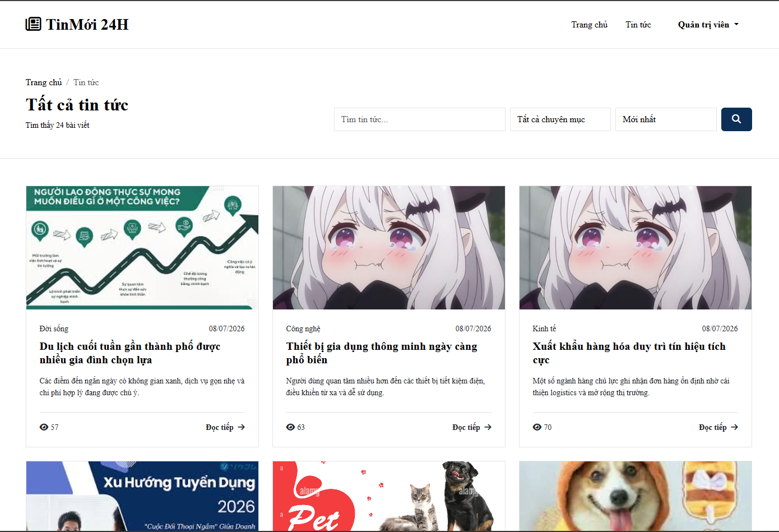Screen dimensions: 779x532
Task: Click the 08/07/2026 date on the Kinh tế card
Action: (x=720, y=329)
